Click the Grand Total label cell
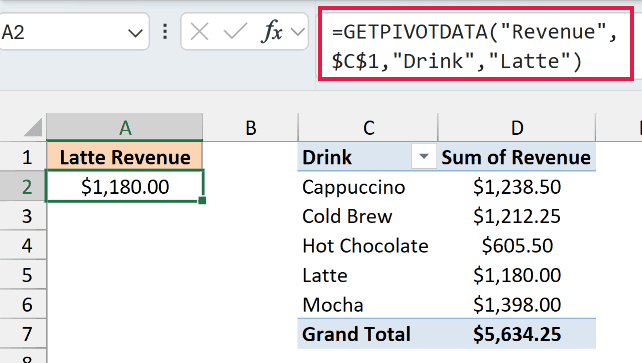Screen dimensions: 642x363 [x=368, y=334]
